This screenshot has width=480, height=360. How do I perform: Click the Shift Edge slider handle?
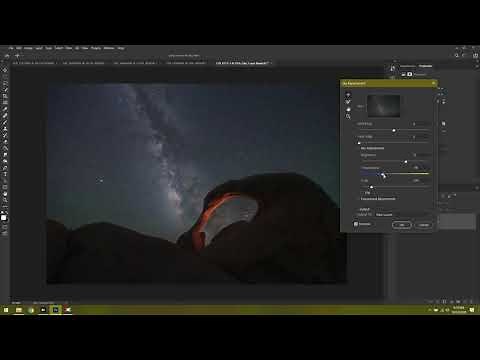coord(394,130)
